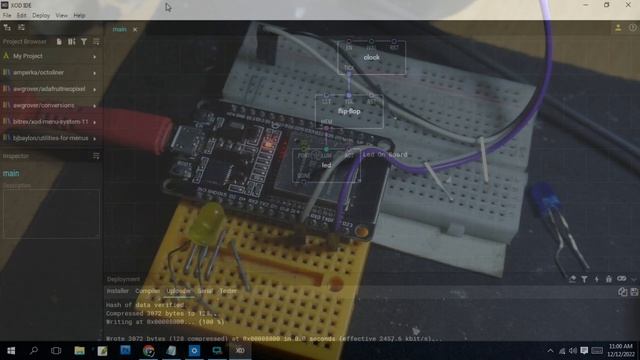Switch to the Serial tab in Deployment

pos(205,291)
